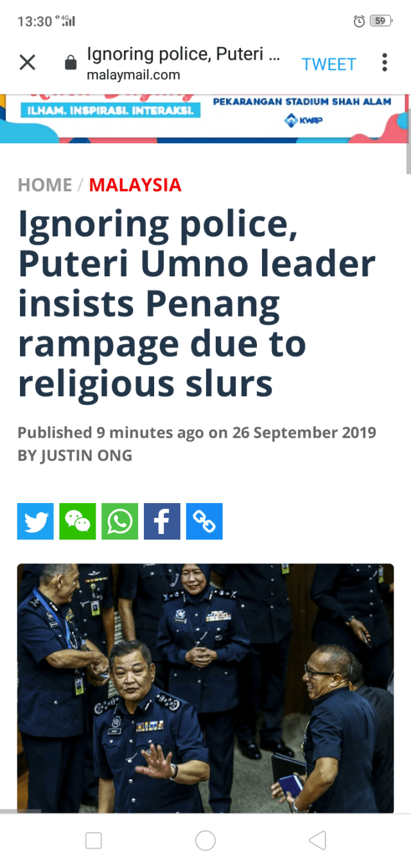
Task: Share article via WhatsApp icon
Action: (120, 521)
